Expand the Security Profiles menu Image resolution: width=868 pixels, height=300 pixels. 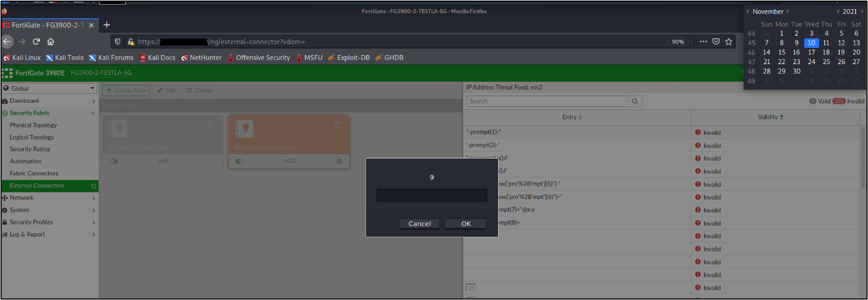coord(49,222)
